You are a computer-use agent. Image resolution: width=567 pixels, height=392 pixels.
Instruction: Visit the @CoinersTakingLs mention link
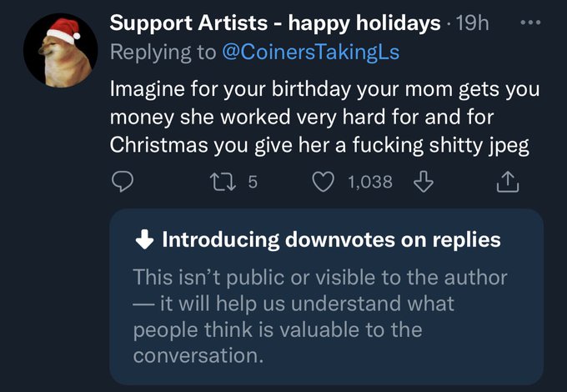coord(310,53)
